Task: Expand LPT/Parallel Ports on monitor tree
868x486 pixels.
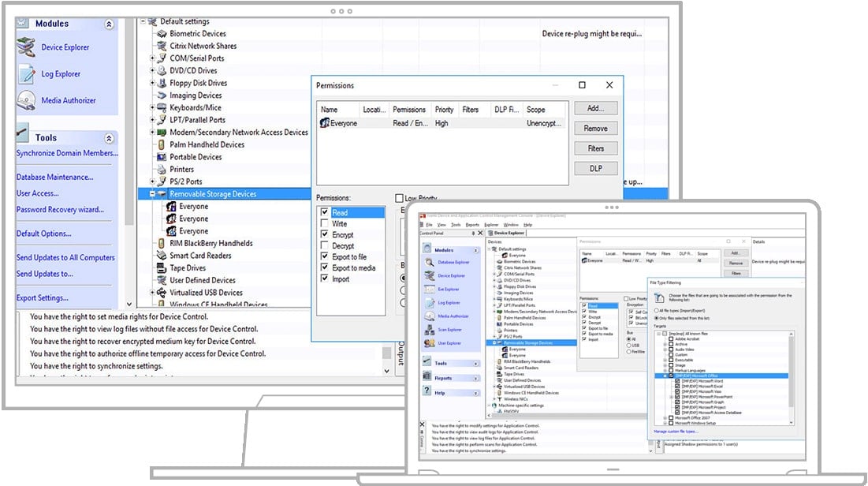Action: [152, 120]
